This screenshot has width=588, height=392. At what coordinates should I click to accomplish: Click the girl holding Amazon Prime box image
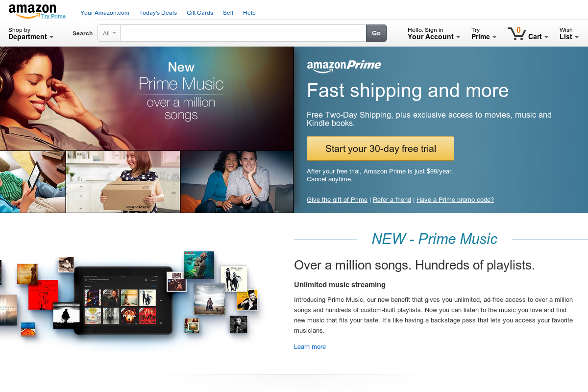(x=123, y=182)
